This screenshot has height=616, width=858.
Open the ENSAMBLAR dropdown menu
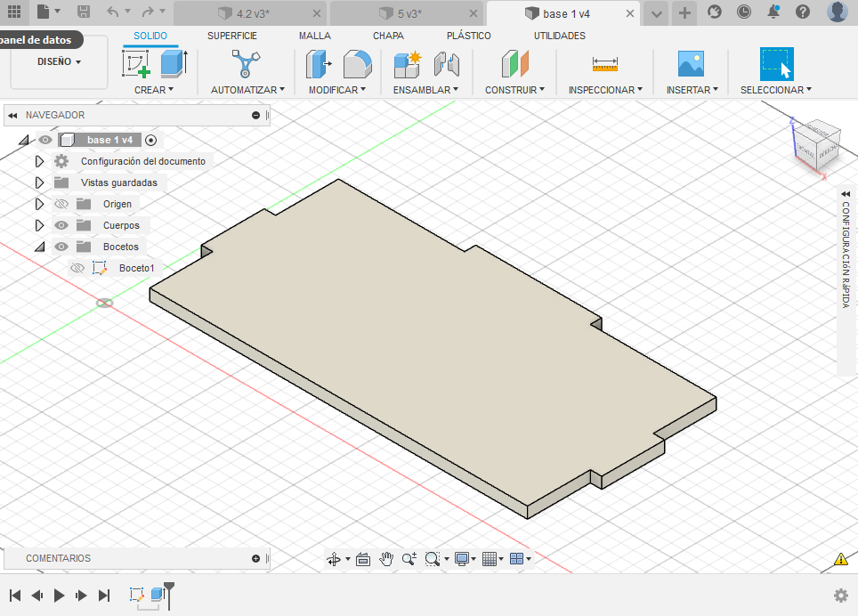425,90
